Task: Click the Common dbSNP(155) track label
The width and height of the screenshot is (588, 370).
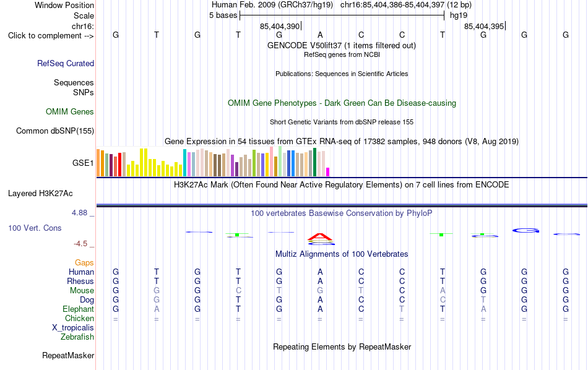Action: click(55, 131)
